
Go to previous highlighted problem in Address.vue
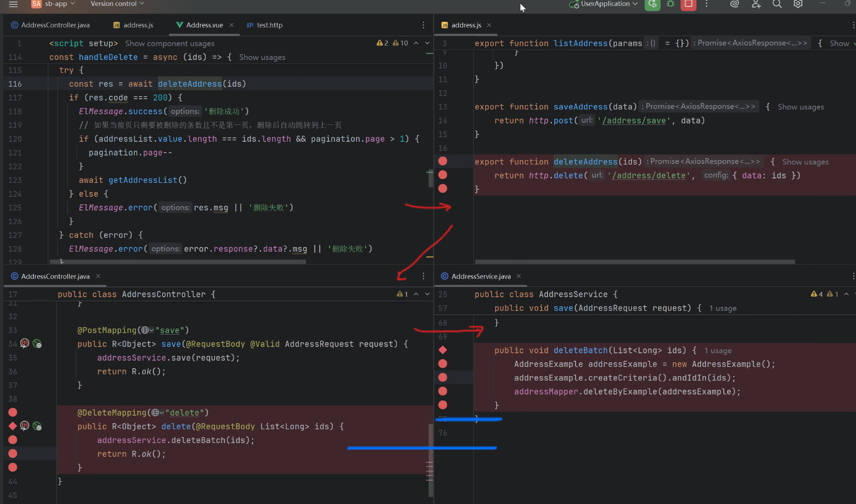[416, 43]
